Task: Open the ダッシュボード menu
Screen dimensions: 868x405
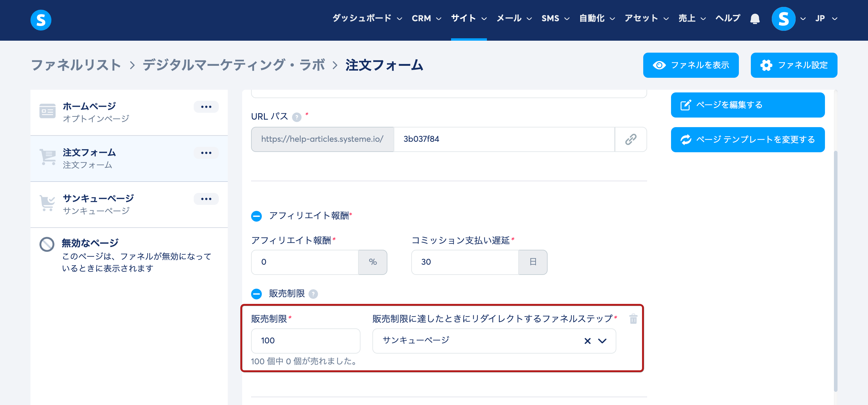Action: click(x=367, y=18)
